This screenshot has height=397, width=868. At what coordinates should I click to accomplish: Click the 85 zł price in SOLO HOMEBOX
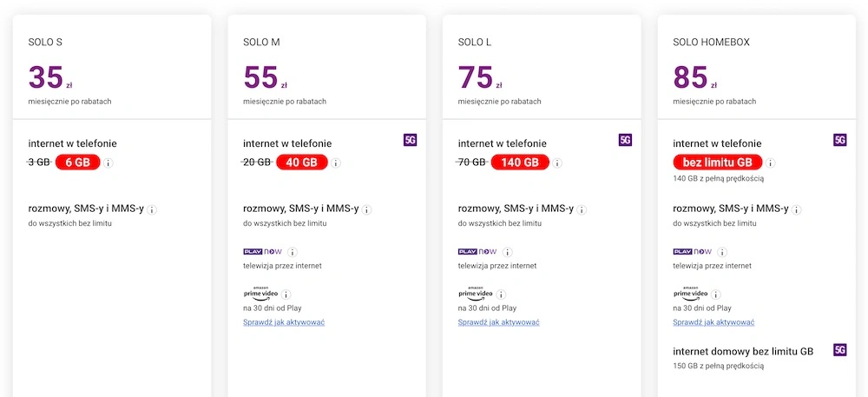695,78
